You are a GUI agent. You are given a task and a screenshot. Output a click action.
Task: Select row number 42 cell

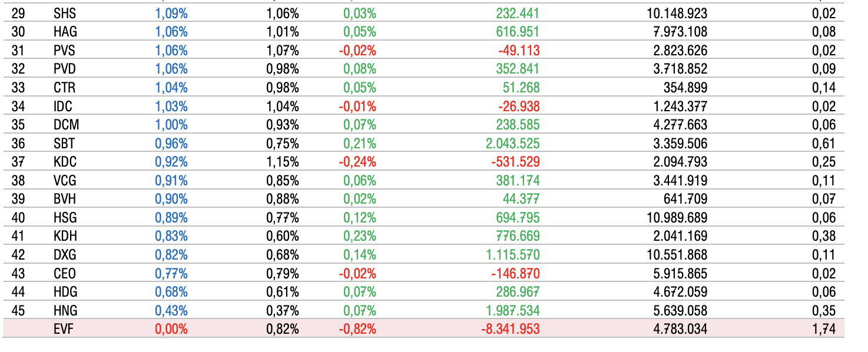click(18, 255)
